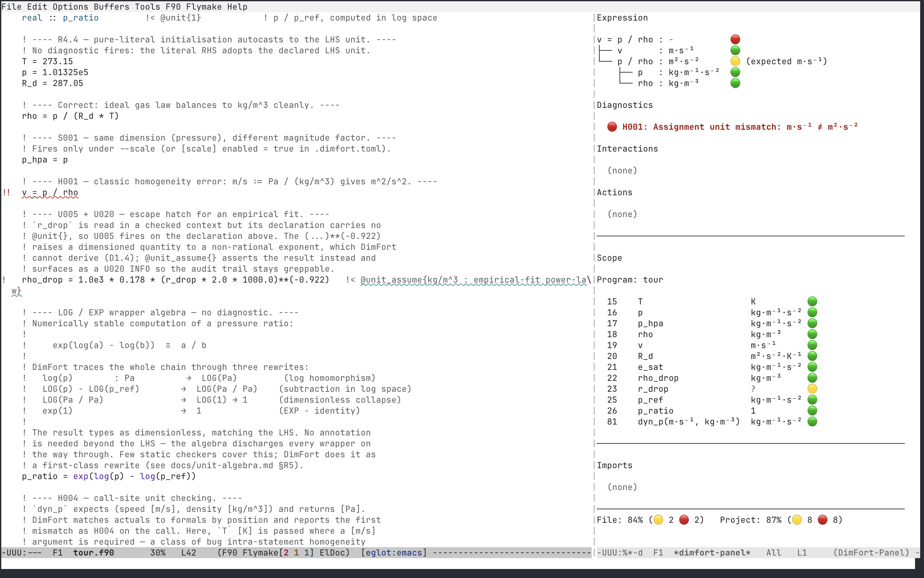Open the Buffers menu

click(x=112, y=6)
